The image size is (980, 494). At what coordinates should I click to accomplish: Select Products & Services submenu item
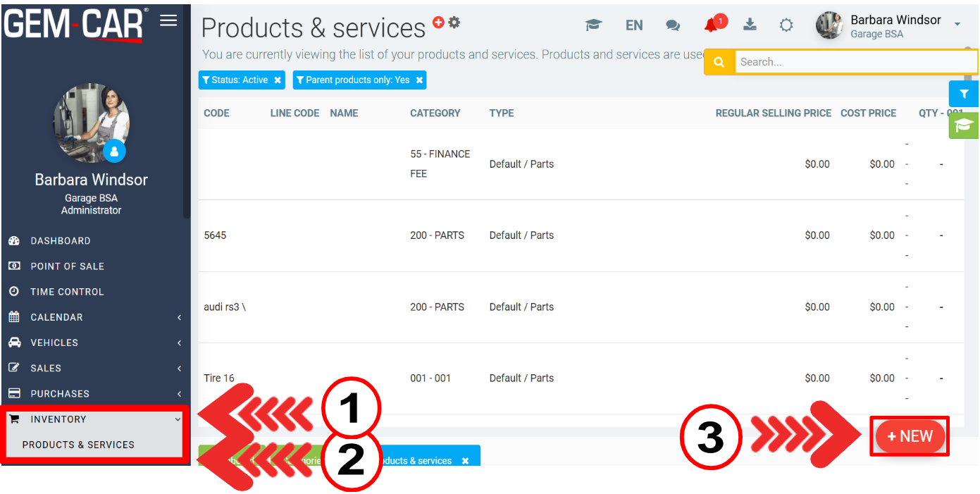(78, 445)
